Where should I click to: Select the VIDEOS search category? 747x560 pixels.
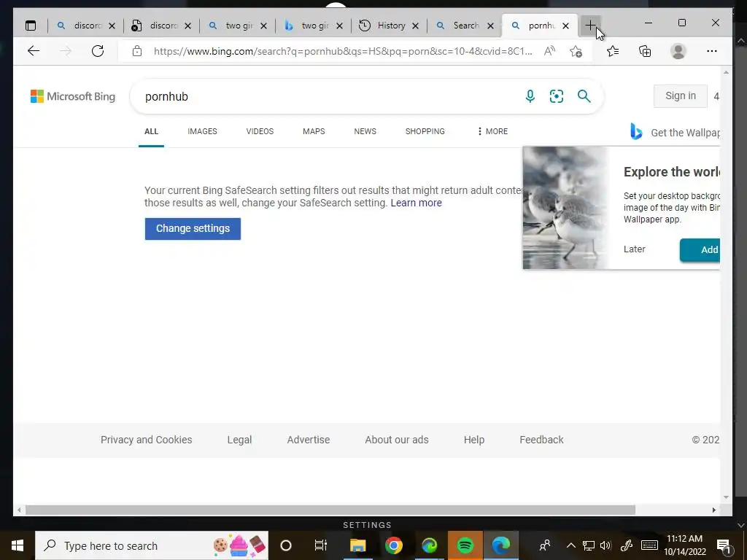(x=260, y=131)
